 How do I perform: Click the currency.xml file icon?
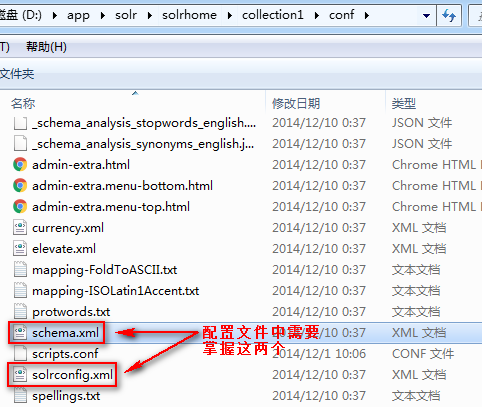click(20, 228)
